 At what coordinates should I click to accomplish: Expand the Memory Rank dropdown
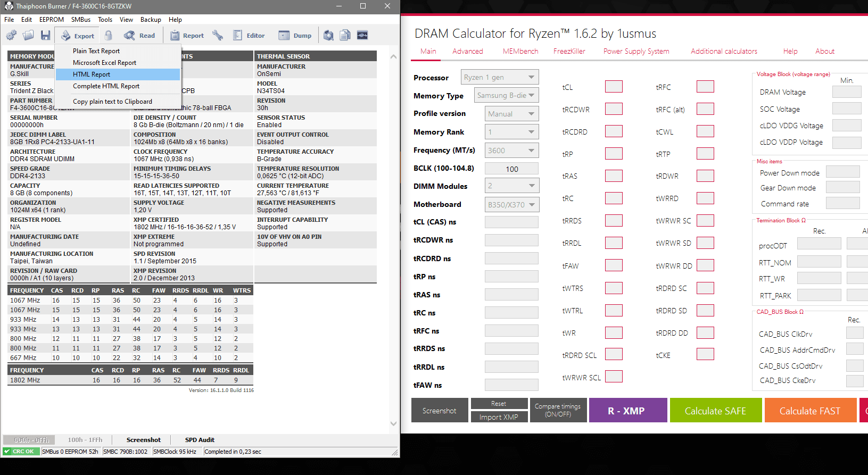tap(512, 132)
